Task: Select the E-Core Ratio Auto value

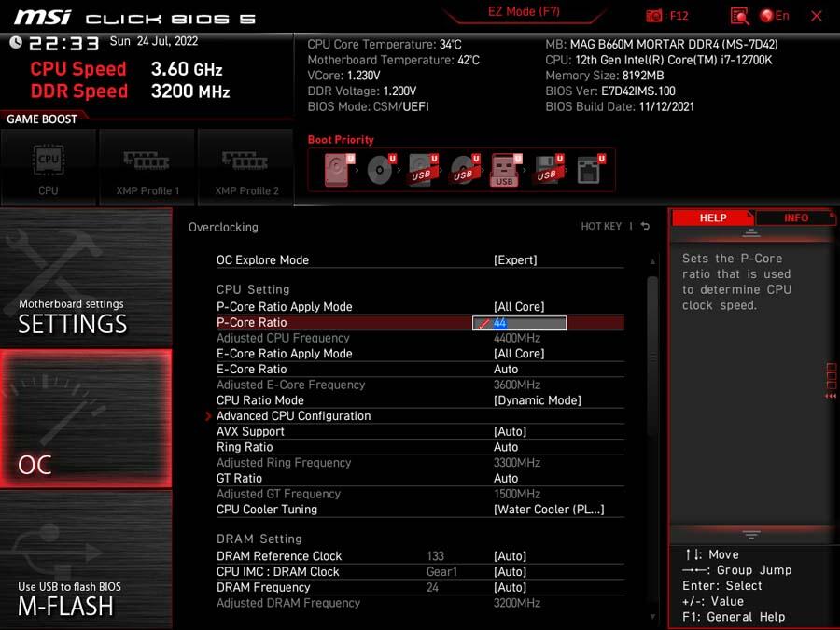Action: coord(506,369)
